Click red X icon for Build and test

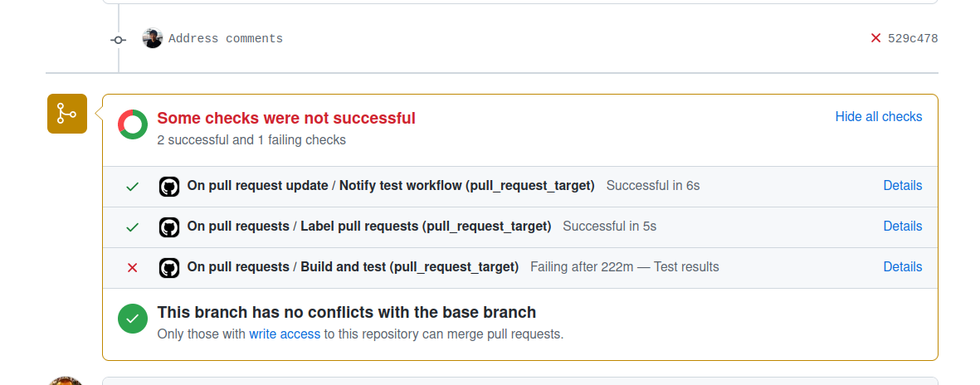pyautogui.click(x=132, y=268)
